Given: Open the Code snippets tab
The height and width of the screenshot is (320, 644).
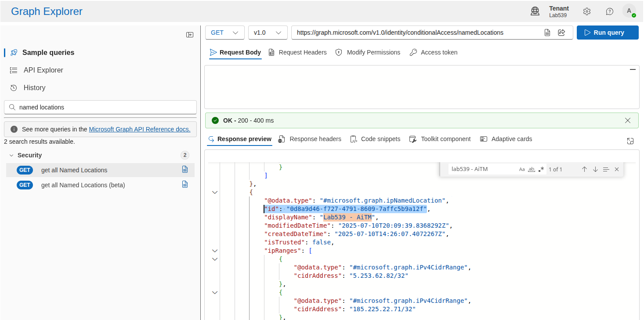Looking at the screenshot, I should (375, 139).
